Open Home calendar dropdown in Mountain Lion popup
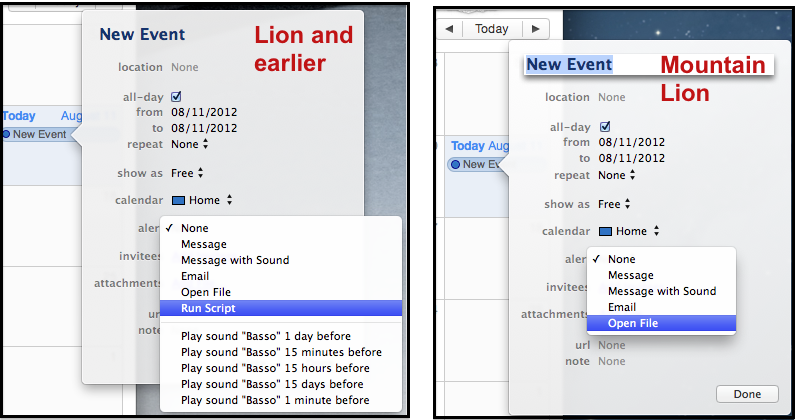 629,231
